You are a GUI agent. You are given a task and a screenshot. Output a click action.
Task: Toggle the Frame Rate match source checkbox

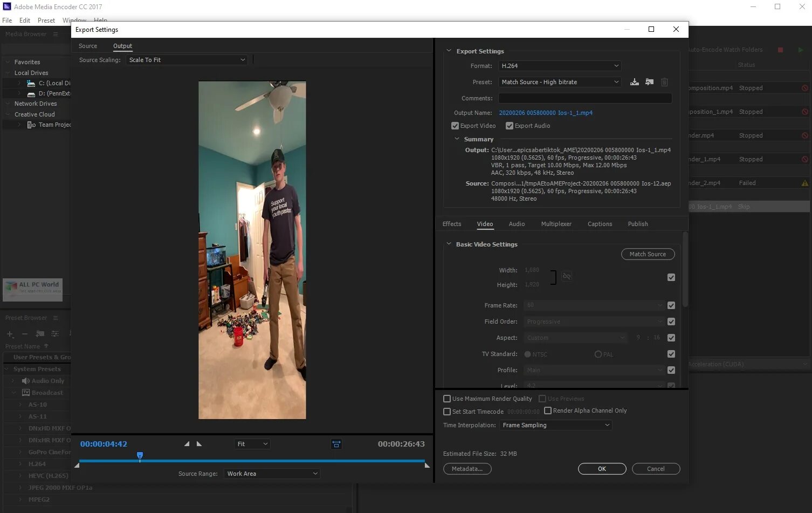click(x=671, y=305)
